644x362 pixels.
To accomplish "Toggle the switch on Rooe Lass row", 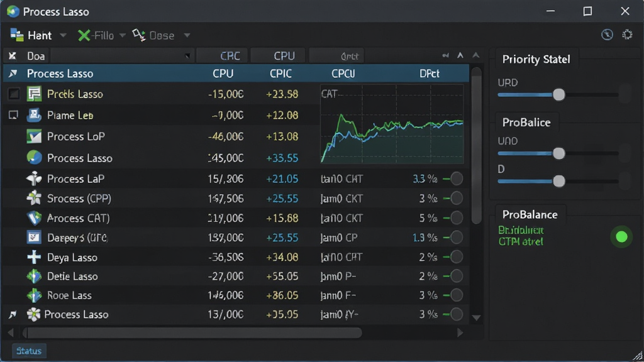I will (453, 295).
